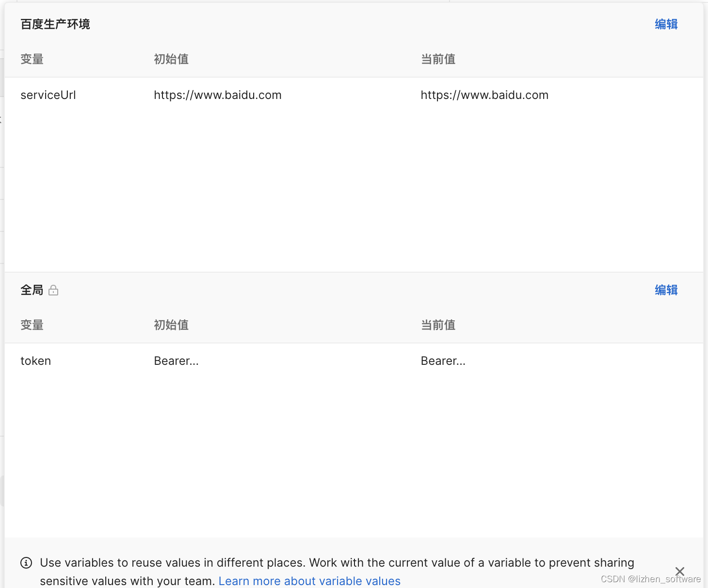Click the lock icon beside 全局
The image size is (708, 588).
pyautogui.click(x=53, y=290)
